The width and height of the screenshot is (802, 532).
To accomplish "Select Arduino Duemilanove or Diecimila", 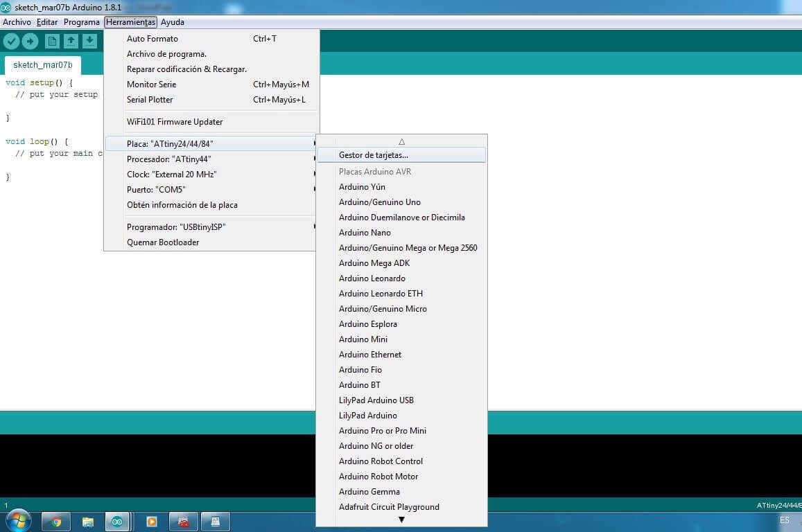I will click(401, 218).
